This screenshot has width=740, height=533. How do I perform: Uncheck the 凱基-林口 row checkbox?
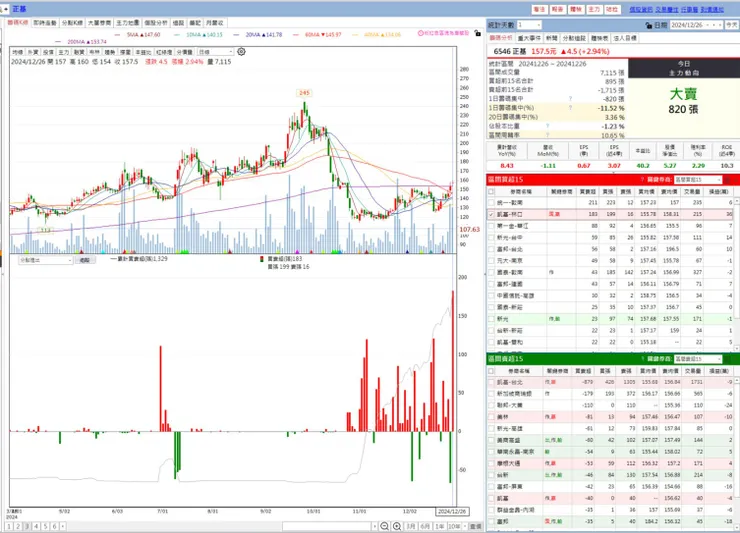[491, 214]
